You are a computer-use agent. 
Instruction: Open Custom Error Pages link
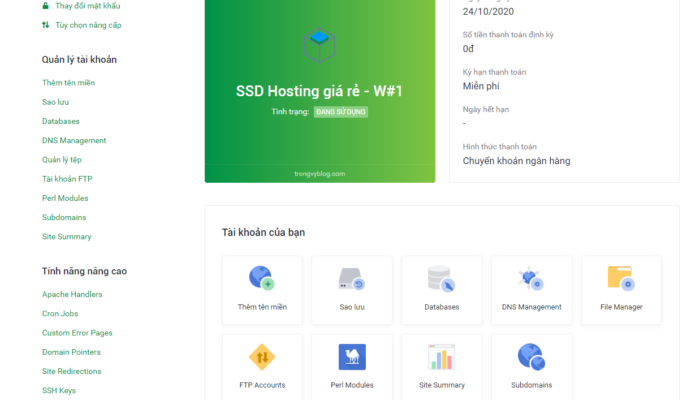pos(77,333)
